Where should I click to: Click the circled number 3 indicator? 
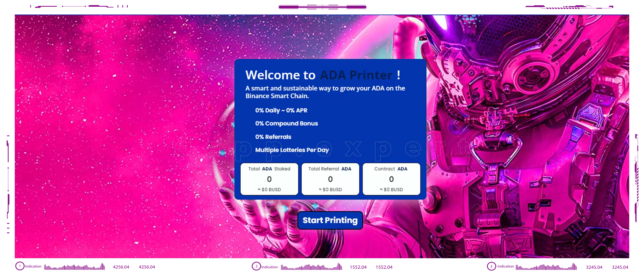(491, 266)
